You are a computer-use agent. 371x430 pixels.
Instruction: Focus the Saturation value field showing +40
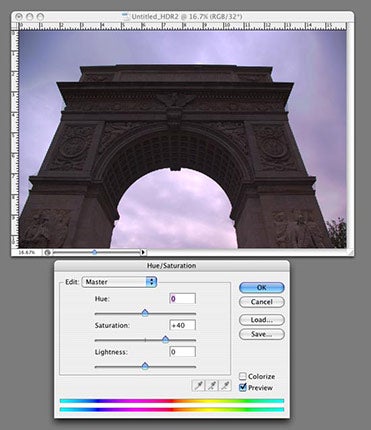point(182,325)
